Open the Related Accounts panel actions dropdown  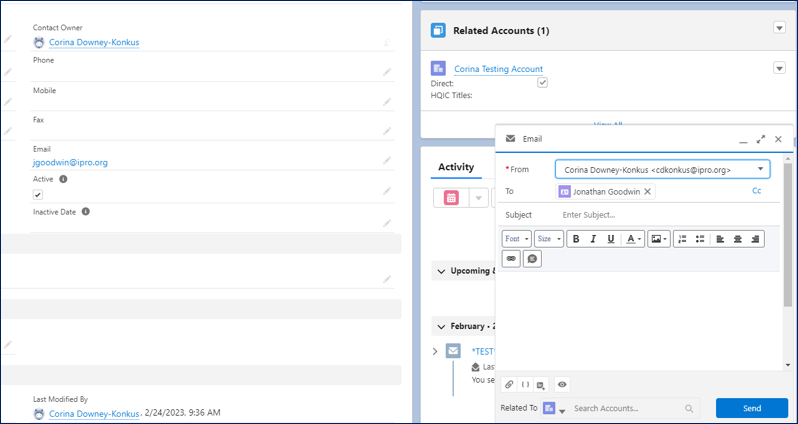pos(779,27)
